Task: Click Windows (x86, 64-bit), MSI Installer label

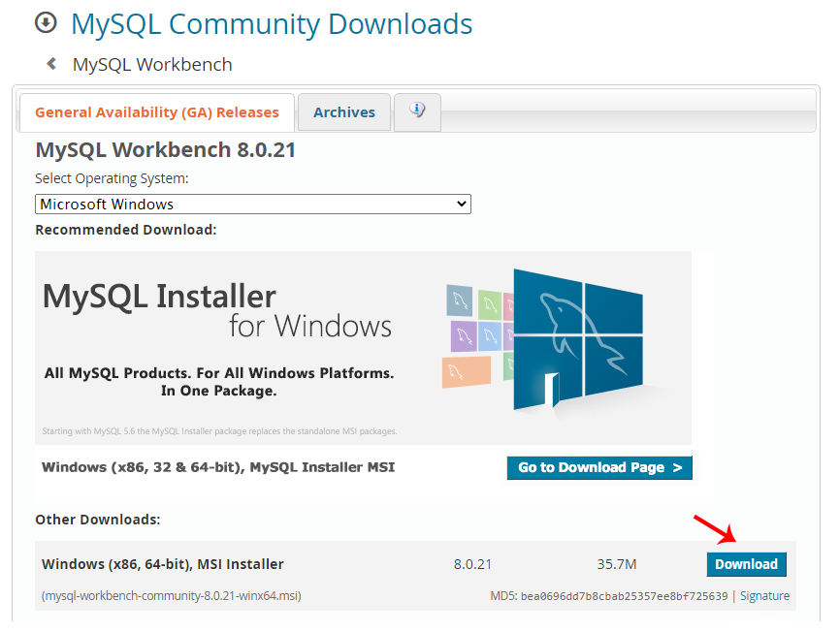Action: tap(163, 564)
